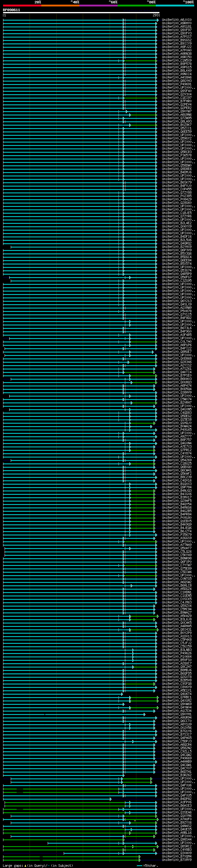
Task: Select hit UniRef100_Q98S44
Action: 176,839
